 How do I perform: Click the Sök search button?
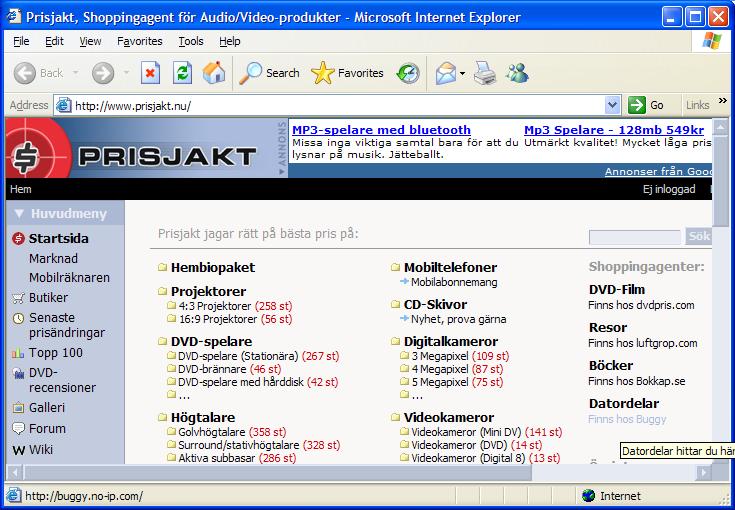click(699, 236)
